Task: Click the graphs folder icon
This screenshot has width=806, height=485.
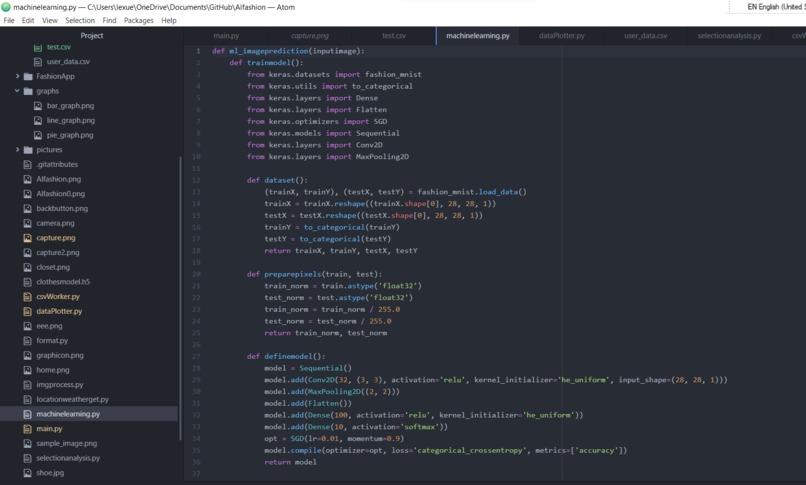Action: (x=28, y=91)
